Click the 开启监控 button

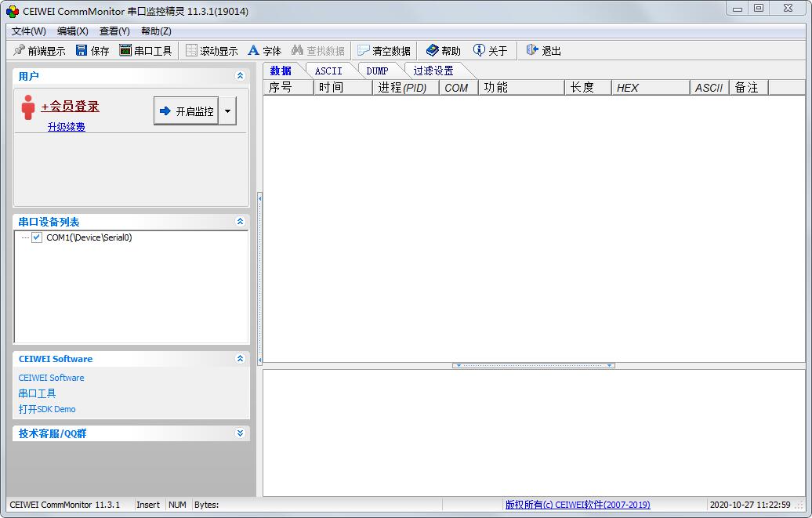[187, 111]
